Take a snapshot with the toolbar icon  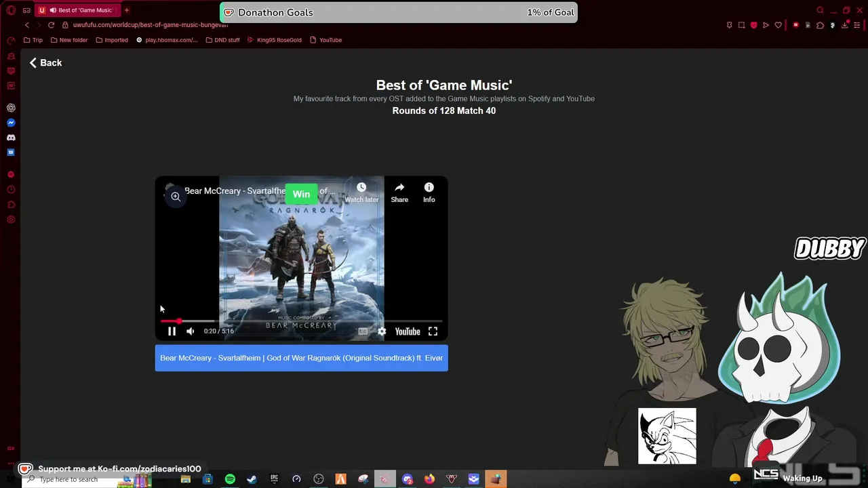pyautogui.click(x=741, y=25)
